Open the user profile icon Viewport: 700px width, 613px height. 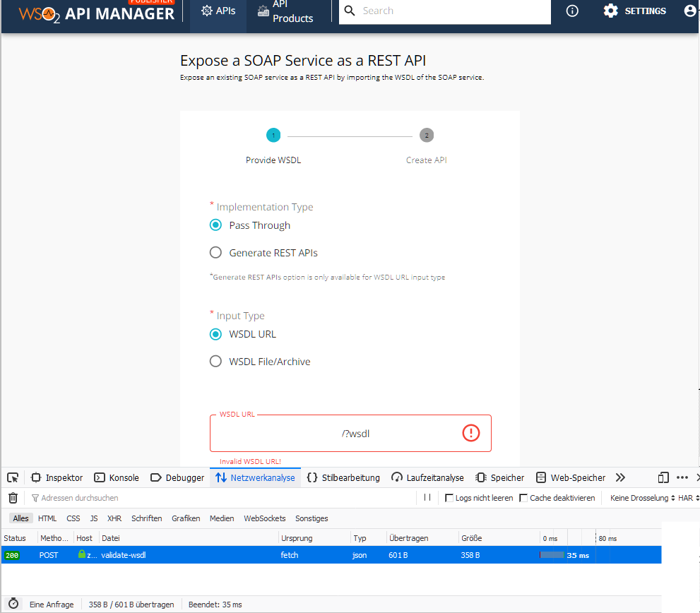coord(689,11)
